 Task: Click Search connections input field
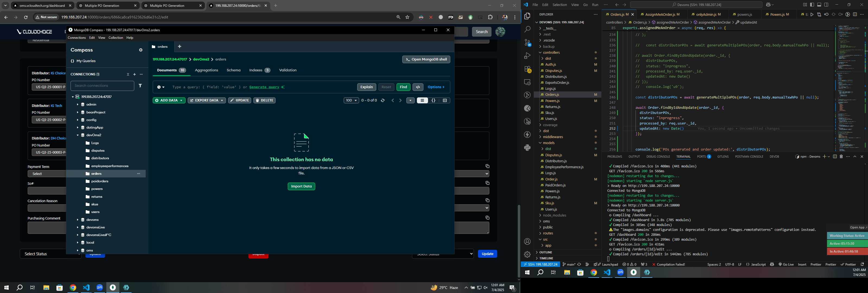pyautogui.click(x=102, y=86)
